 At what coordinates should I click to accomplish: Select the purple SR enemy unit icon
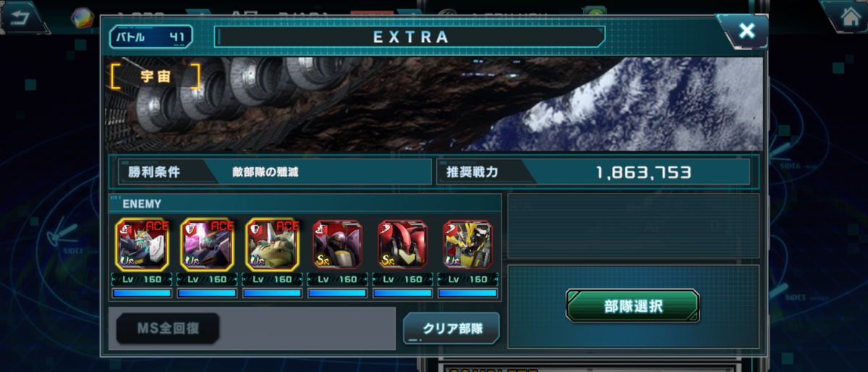[338, 245]
